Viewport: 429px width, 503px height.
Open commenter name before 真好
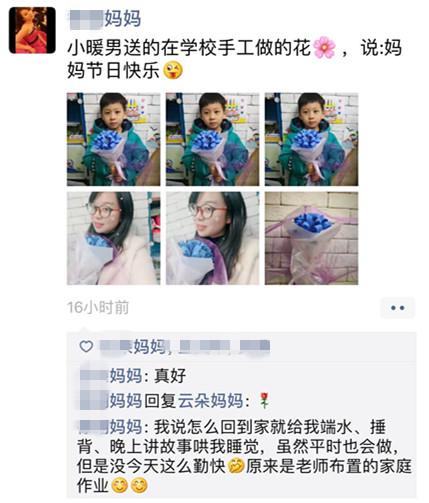click(112, 376)
